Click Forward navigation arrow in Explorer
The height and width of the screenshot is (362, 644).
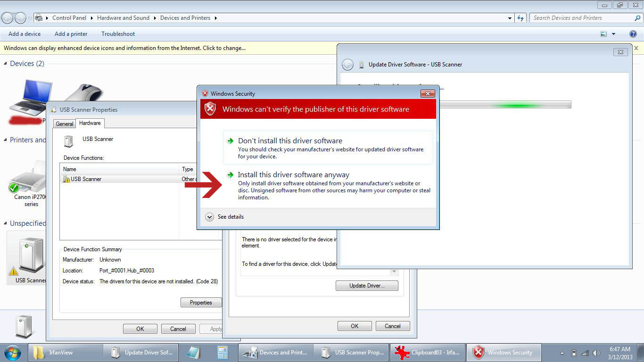click(x=20, y=18)
